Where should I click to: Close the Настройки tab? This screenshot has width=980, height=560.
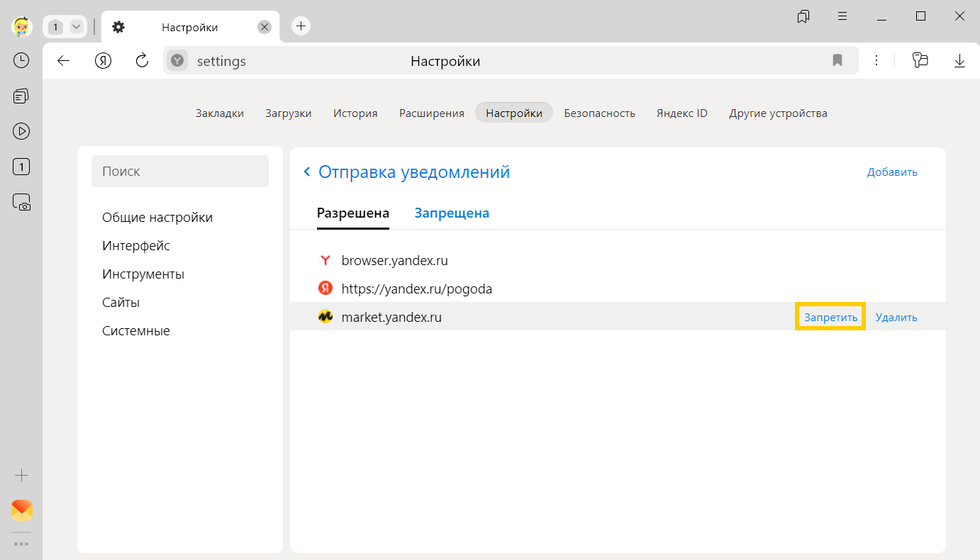click(264, 27)
